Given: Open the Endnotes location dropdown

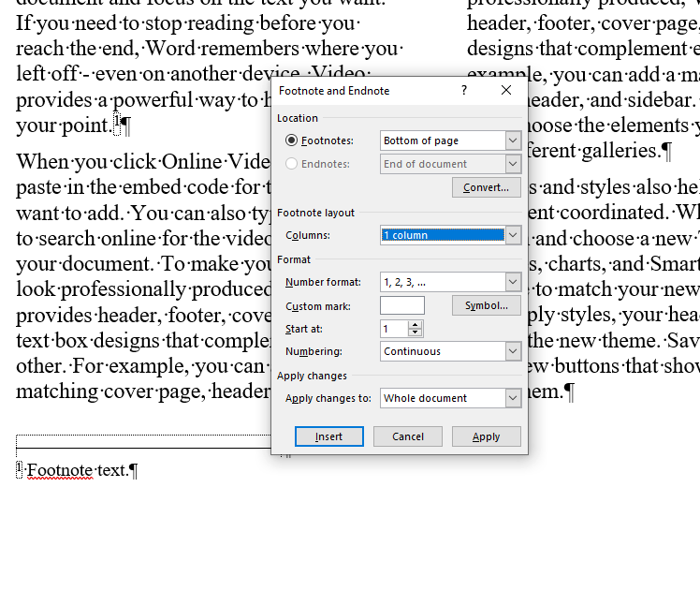Looking at the screenshot, I should (x=513, y=164).
